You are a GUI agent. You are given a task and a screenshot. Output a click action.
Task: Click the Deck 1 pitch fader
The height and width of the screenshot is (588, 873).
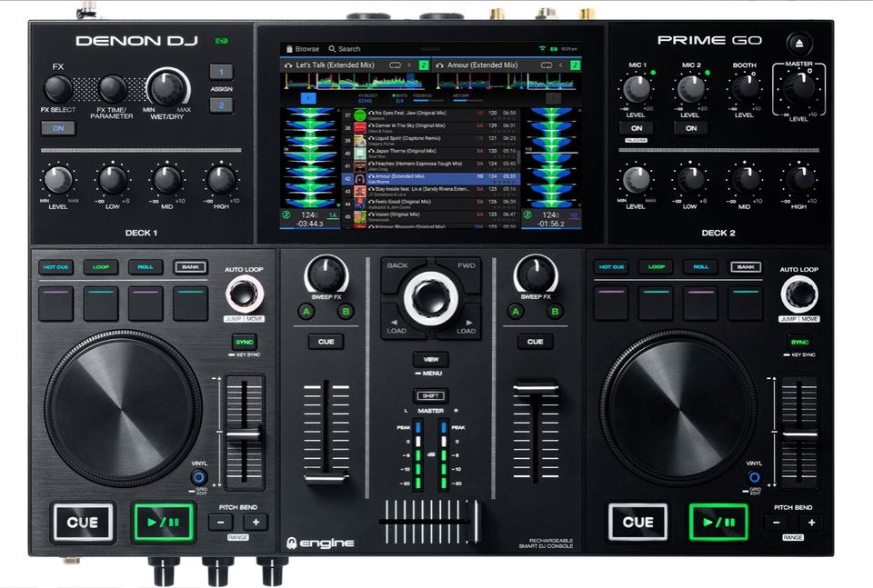click(244, 434)
